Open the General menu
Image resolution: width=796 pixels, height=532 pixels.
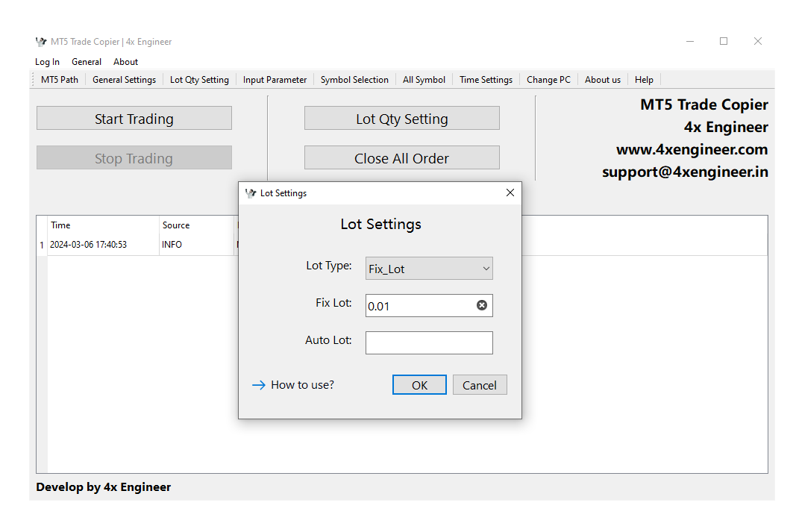87,62
